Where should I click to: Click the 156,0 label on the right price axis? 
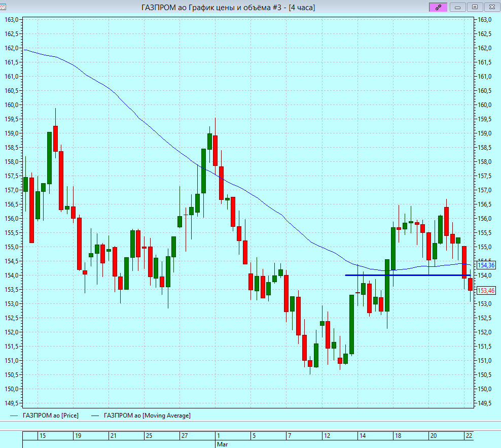[x=485, y=218]
